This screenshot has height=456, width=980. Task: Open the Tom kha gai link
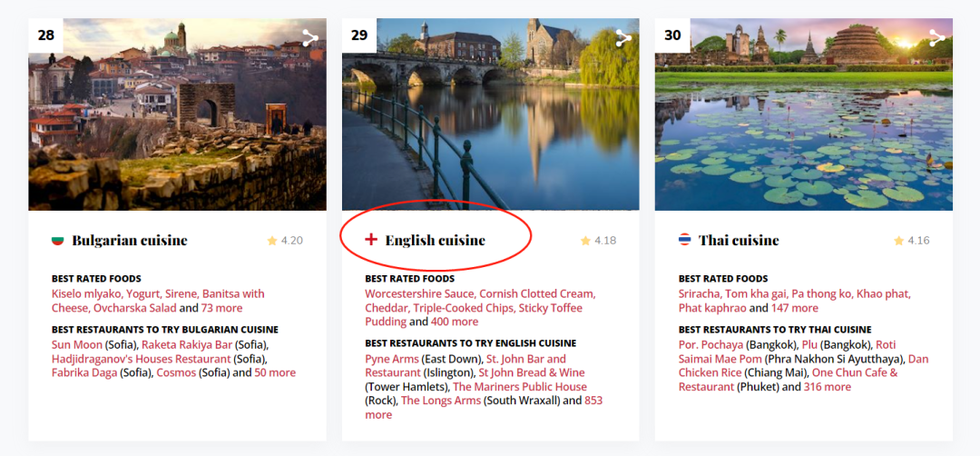[x=756, y=294]
